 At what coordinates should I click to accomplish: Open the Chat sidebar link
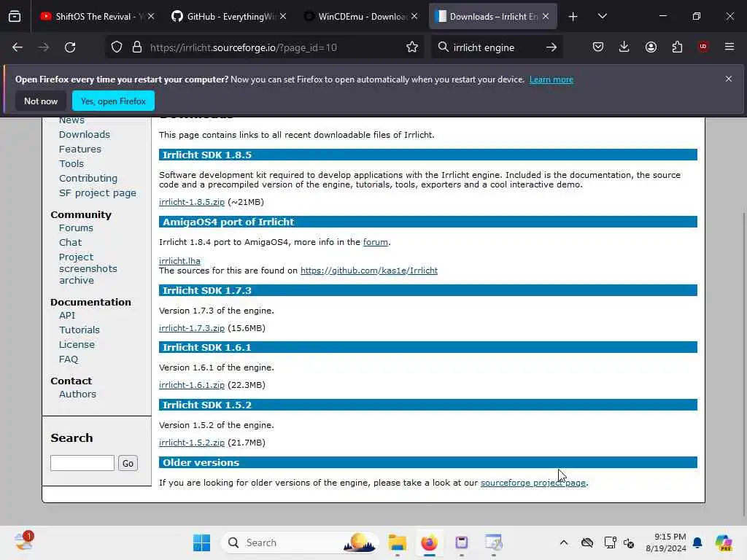click(71, 242)
